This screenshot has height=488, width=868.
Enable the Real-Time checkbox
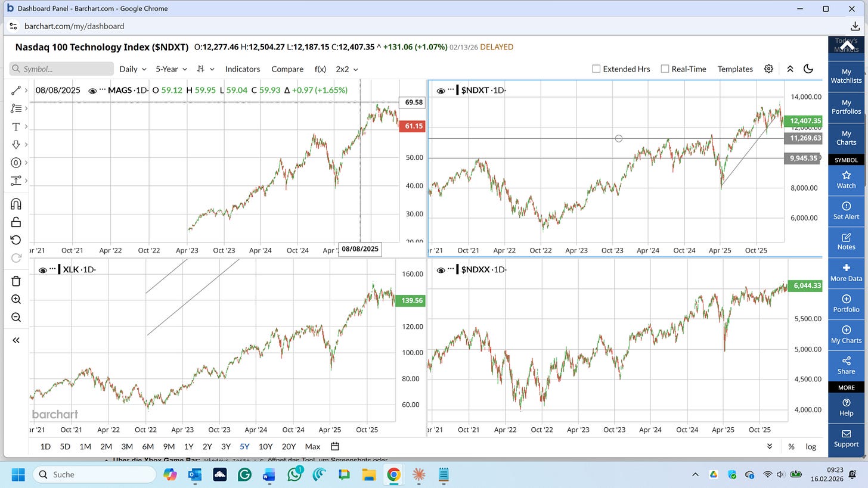[x=665, y=69]
